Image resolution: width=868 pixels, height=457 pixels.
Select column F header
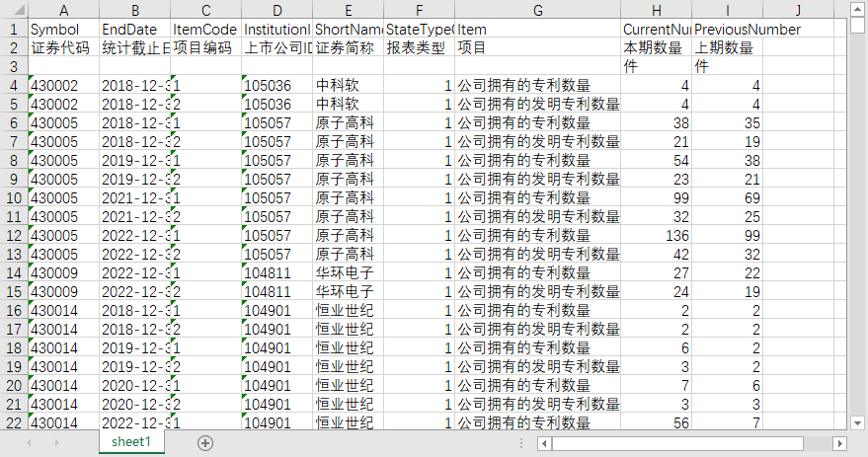(419, 10)
